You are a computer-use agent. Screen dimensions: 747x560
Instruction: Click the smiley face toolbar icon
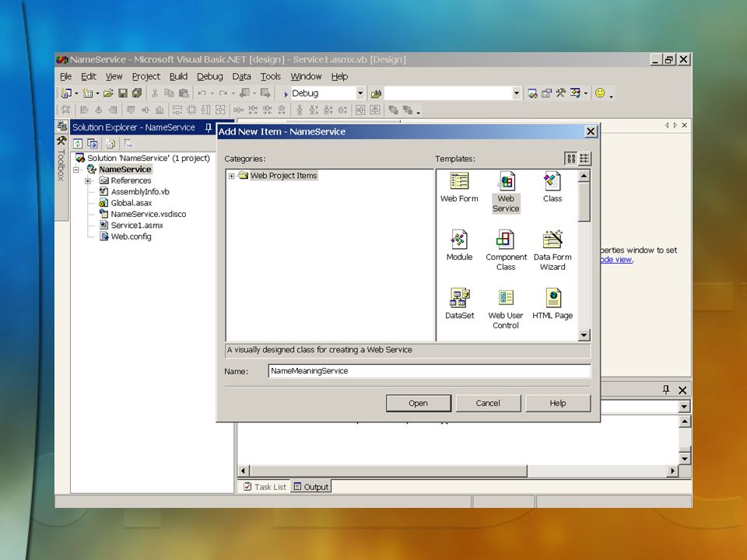pos(600,93)
